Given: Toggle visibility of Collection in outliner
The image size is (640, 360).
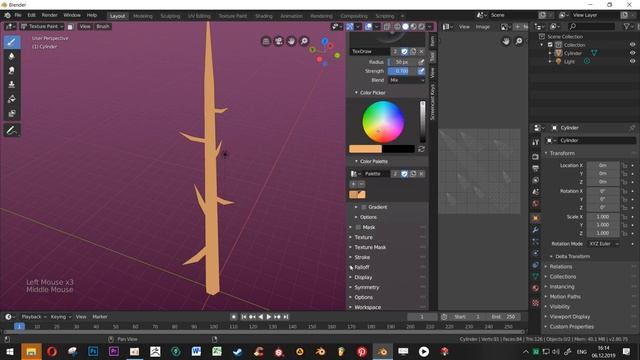Looking at the screenshot, I should coord(632,45).
